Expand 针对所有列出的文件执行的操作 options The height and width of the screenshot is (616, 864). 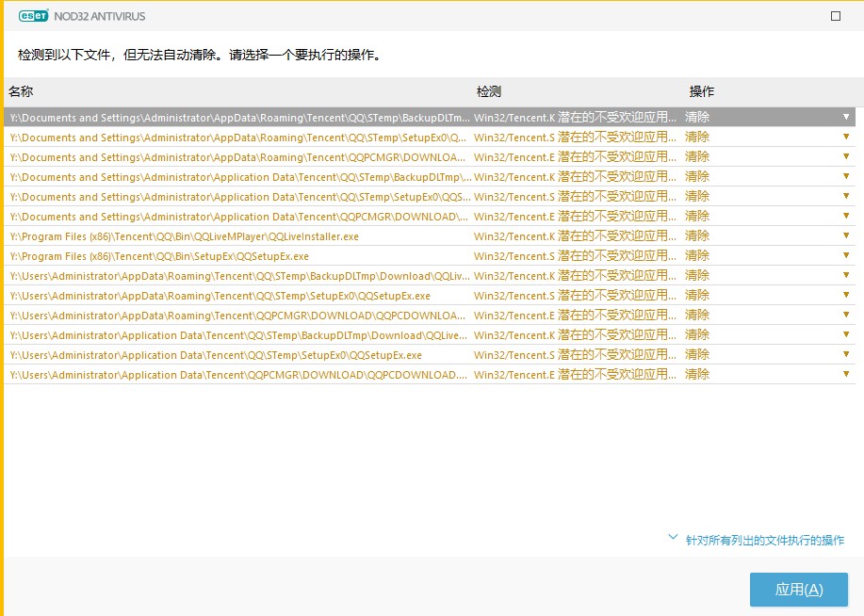(x=756, y=540)
